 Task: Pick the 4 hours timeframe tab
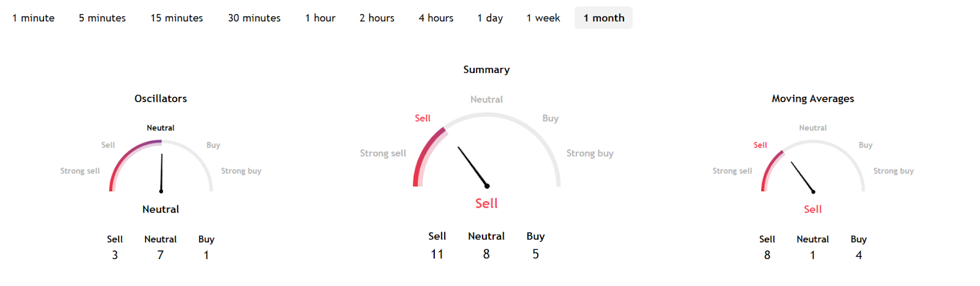(x=436, y=18)
